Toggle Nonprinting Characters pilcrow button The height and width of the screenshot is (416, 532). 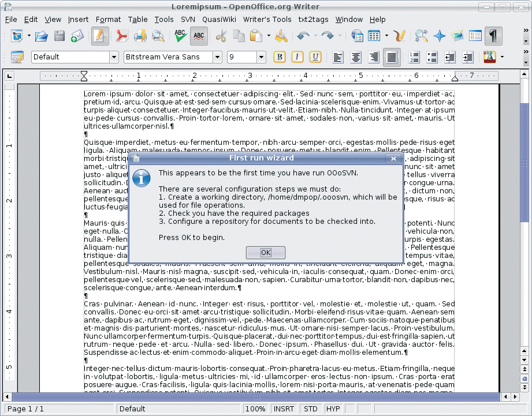tap(493, 36)
